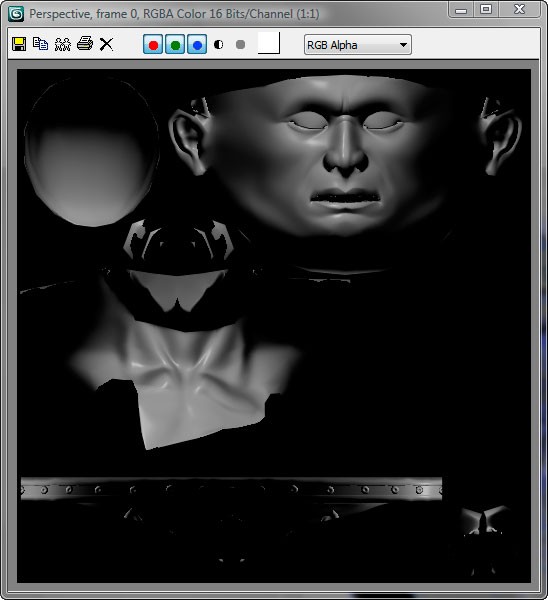
Task: Clear the frame with the X icon
Action: 106,44
